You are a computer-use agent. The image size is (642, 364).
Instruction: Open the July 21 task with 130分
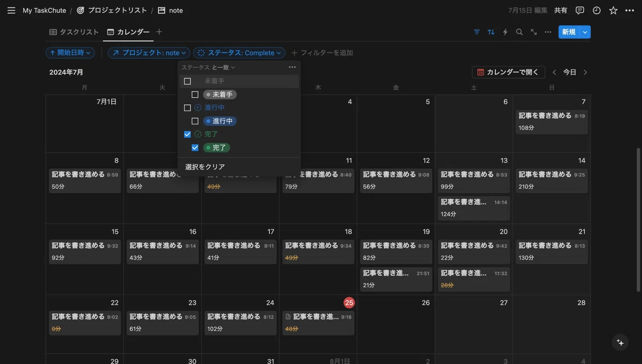pyautogui.click(x=552, y=252)
